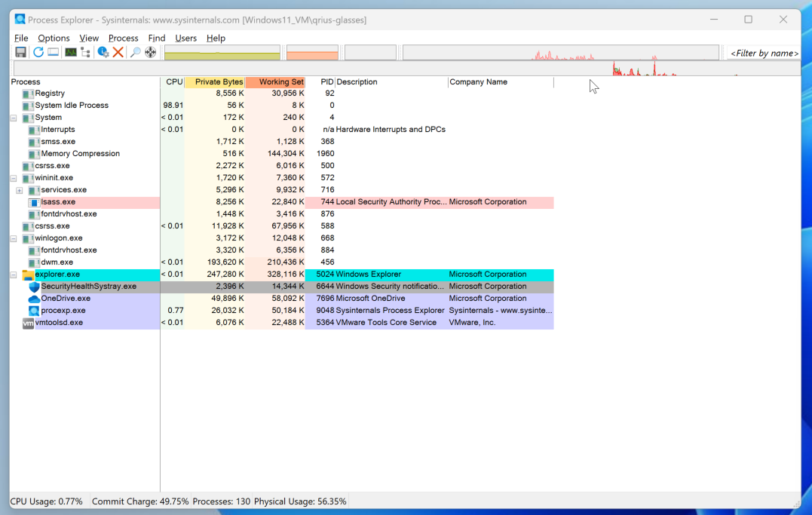Expand the services.exe tree node
Screen dimensions: 812x515
pos(20,190)
